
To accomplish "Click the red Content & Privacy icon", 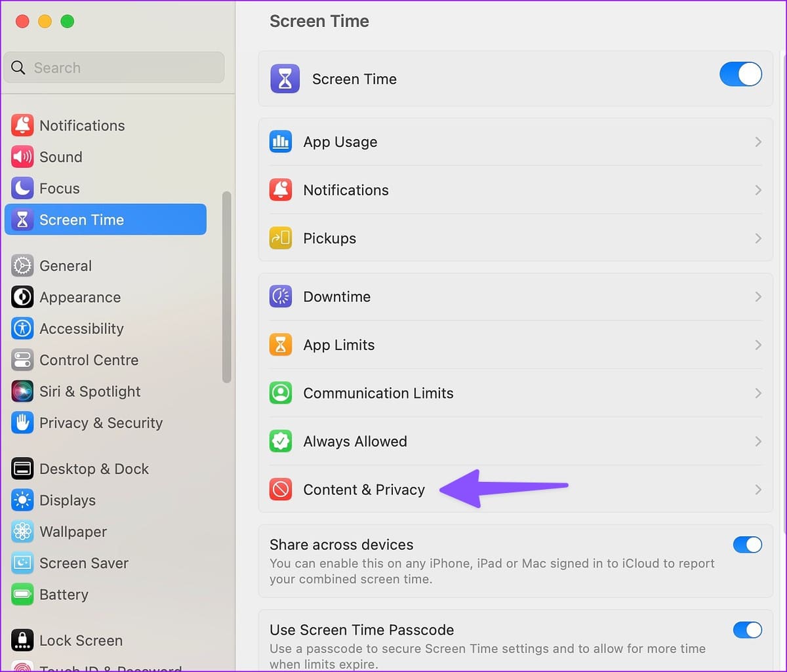I will (281, 490).
